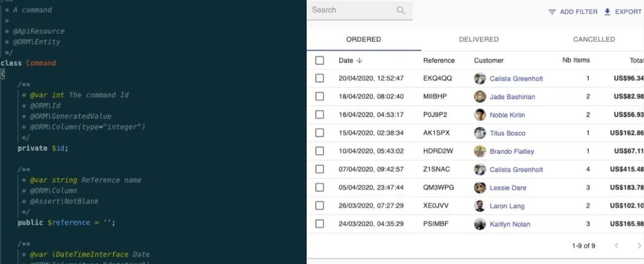The height and width of the screenshot is (264, 644).
Task: Switch to the Delivered tab
Action: (478, 39)
